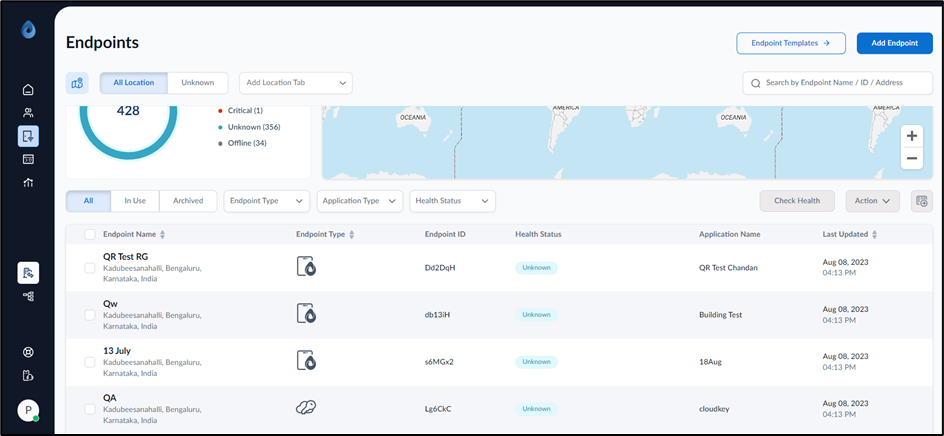Click the column settings icon beside Action

922,201
